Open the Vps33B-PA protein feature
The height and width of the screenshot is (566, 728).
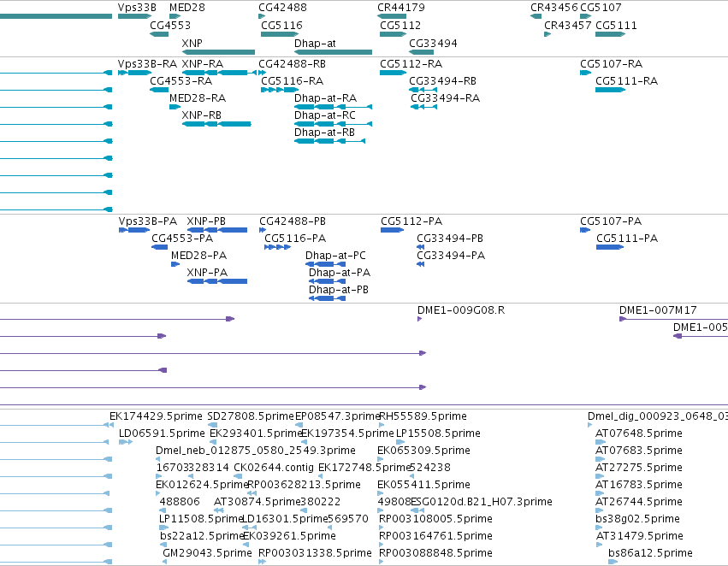click(x=134, y=230)
